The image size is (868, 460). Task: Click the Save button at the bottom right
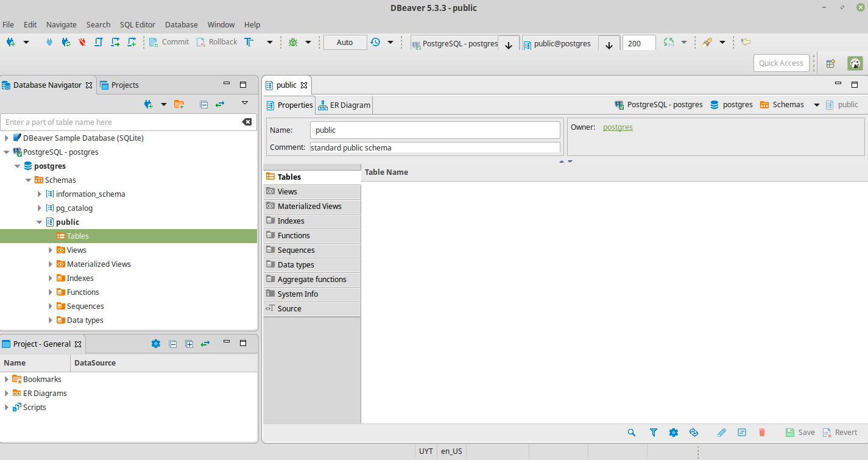[800, 433]
